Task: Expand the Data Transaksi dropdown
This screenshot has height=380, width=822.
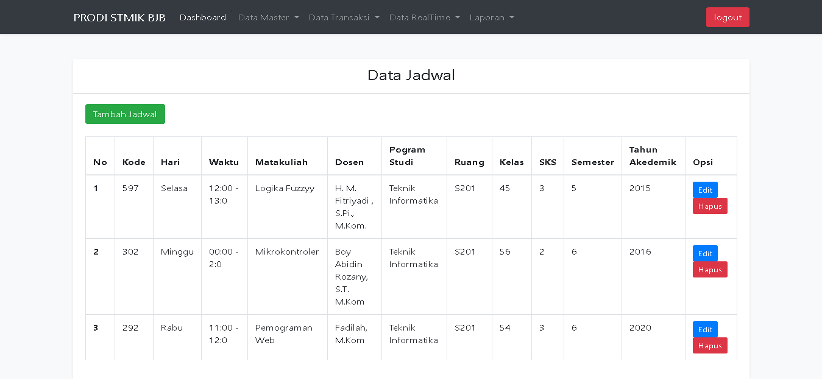Action: click(x=344, y=17)
